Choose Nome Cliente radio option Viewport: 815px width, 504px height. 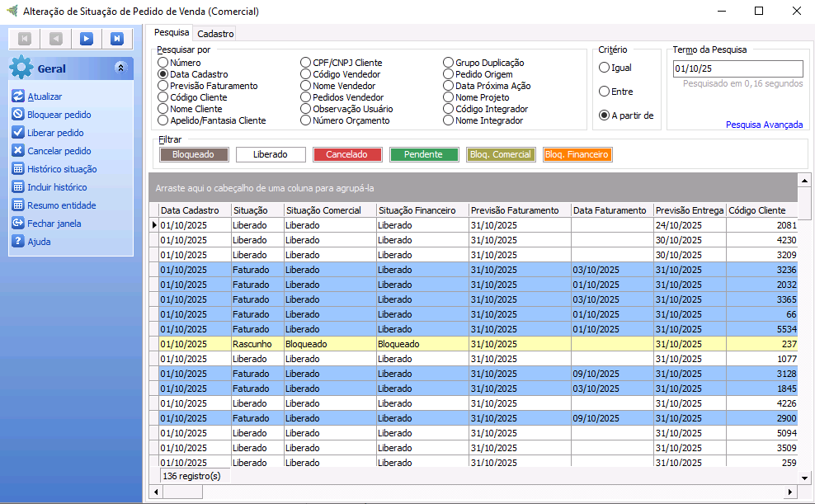[163, 109]
